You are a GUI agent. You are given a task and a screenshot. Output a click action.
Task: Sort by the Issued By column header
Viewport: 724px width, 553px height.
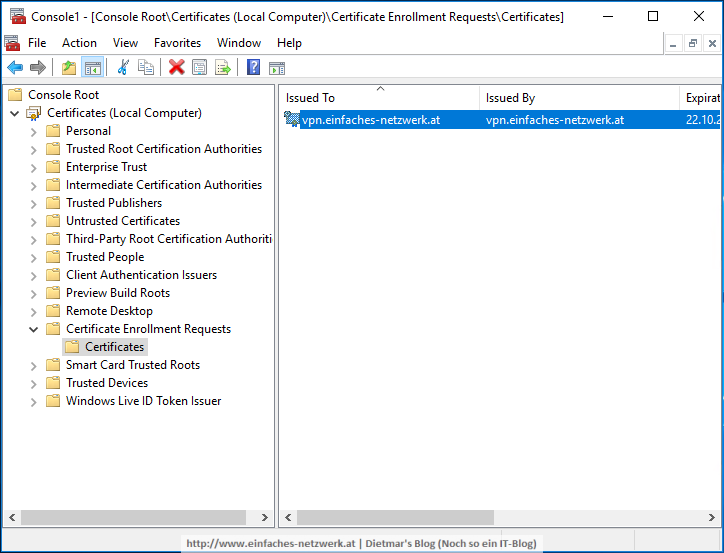coord(579,98)
